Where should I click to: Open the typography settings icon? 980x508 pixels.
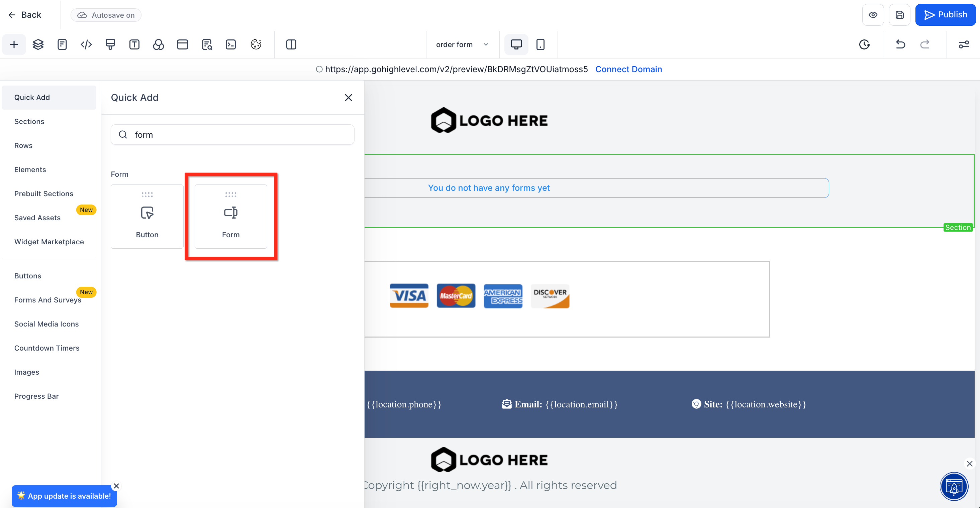pyautogui.click(x=134, y=44)
